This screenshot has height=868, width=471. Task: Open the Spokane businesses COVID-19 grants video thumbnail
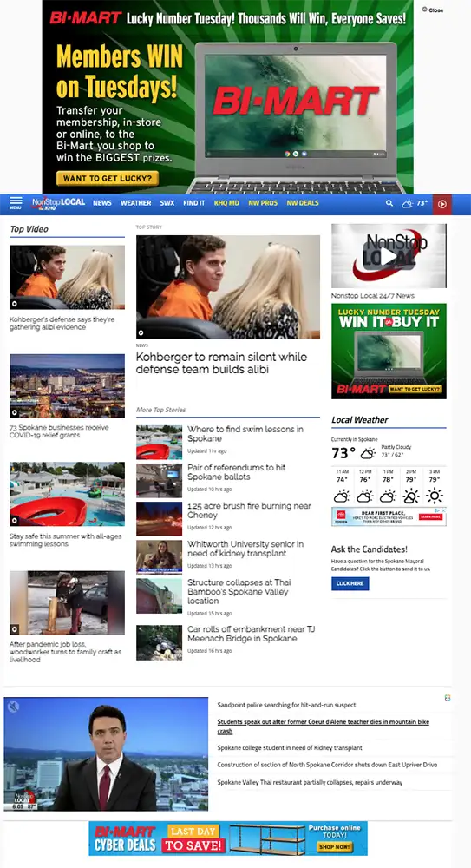coord(67,386)
